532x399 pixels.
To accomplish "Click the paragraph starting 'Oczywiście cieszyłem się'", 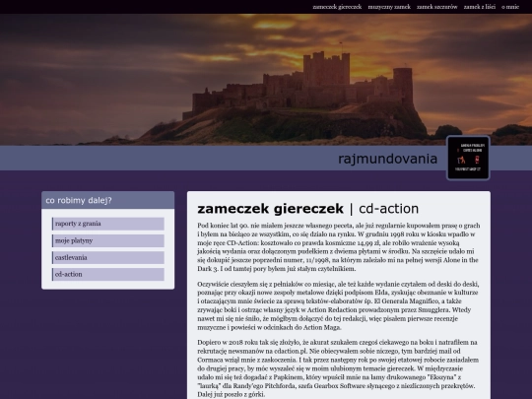I will 339,305.
